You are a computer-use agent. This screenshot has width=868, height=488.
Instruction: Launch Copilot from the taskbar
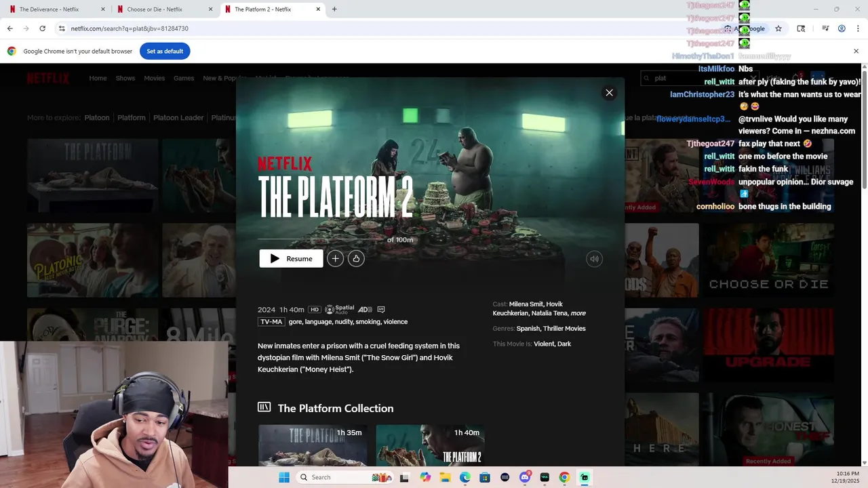(x=425, y=477)
